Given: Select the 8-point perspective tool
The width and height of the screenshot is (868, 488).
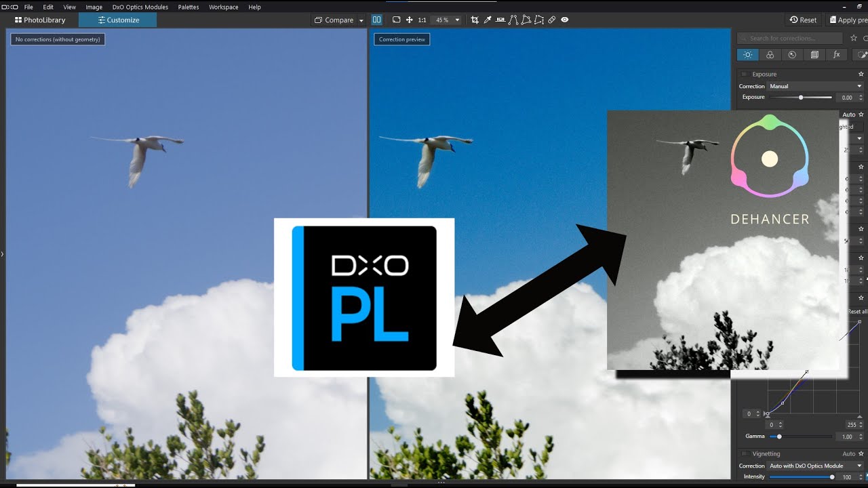Looking at the screenshot, I should (539, 20).
